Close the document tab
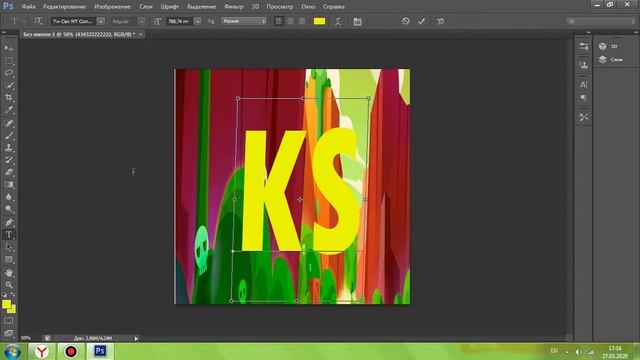Viewport: 640px width, 360px height. pyautogui.click(x=140, y=34)
